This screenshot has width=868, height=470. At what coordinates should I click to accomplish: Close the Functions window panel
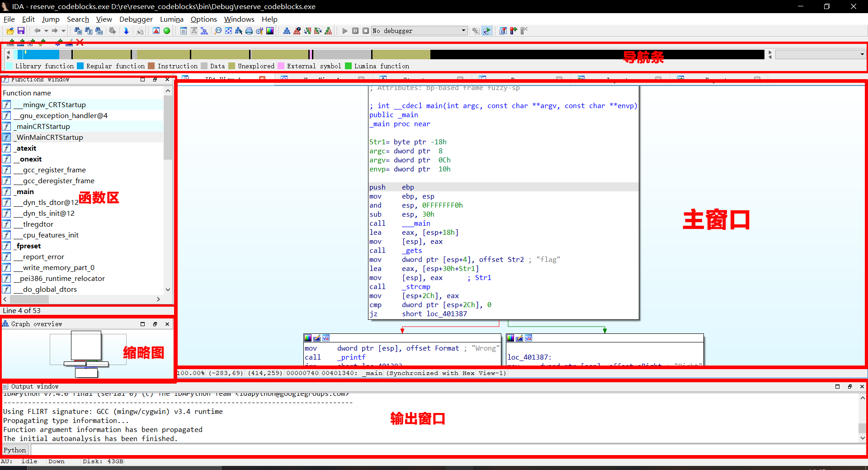[167, 80]
